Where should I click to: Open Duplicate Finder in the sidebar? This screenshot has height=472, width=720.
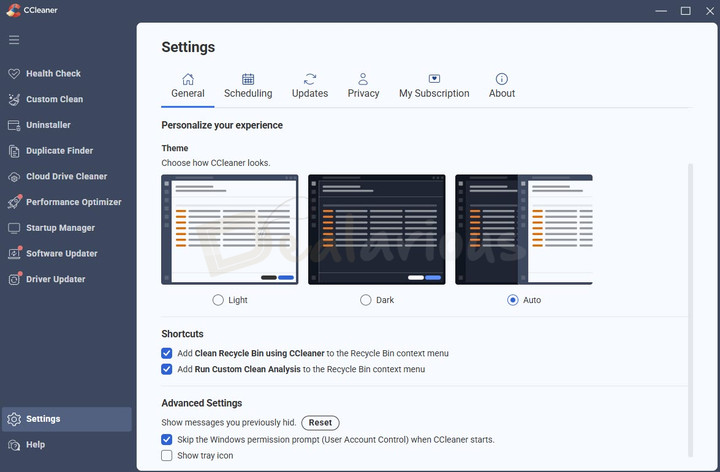[x=59, y=151]
